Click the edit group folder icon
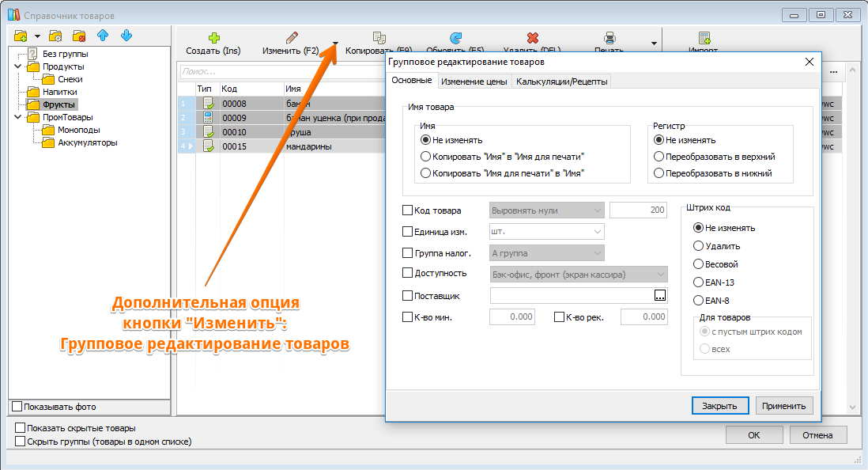 55,36
